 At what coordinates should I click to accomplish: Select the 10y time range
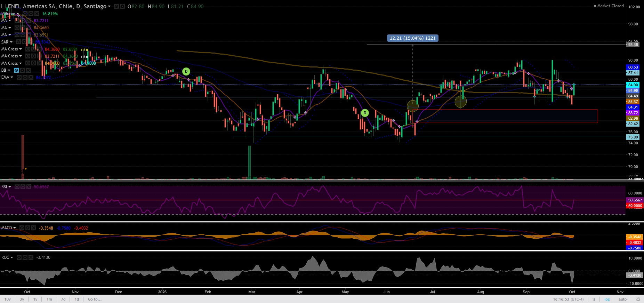point(7,299)
